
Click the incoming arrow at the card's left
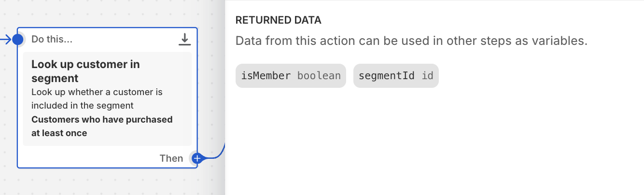point(6,39)
